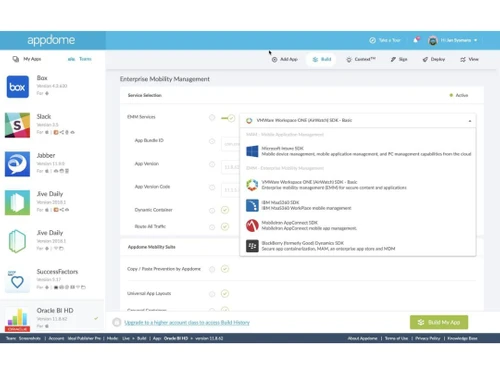Toggle the Universal App Layouts checkmark

[225, 294]
